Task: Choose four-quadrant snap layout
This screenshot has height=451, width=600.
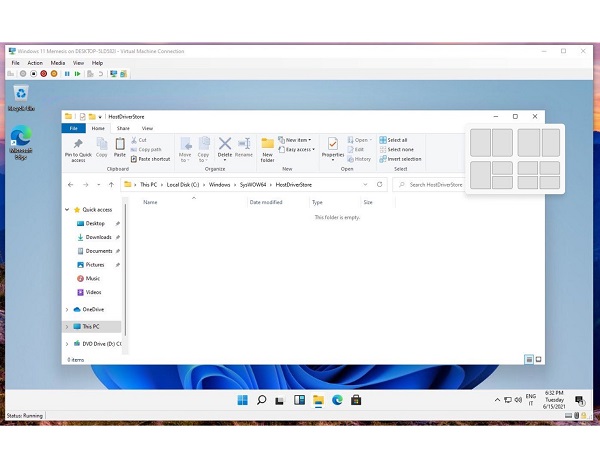Action: tap(539, 175)
